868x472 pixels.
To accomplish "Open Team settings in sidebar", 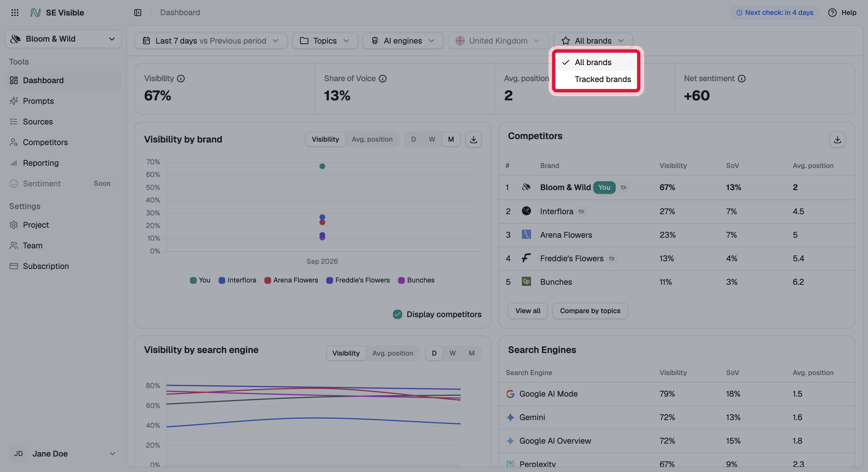I will point(63,245).
